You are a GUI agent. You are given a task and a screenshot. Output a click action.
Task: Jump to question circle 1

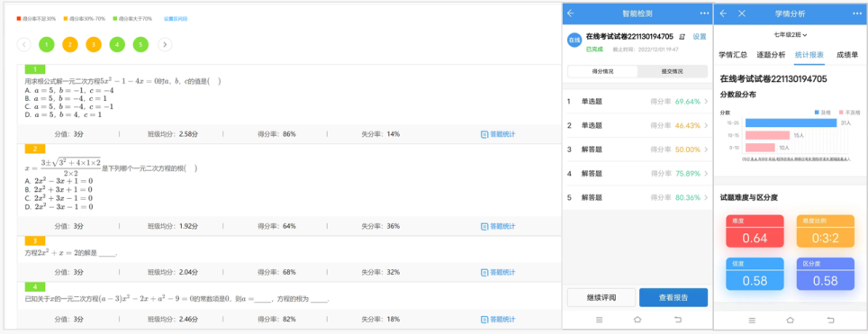tap(47, 44)
